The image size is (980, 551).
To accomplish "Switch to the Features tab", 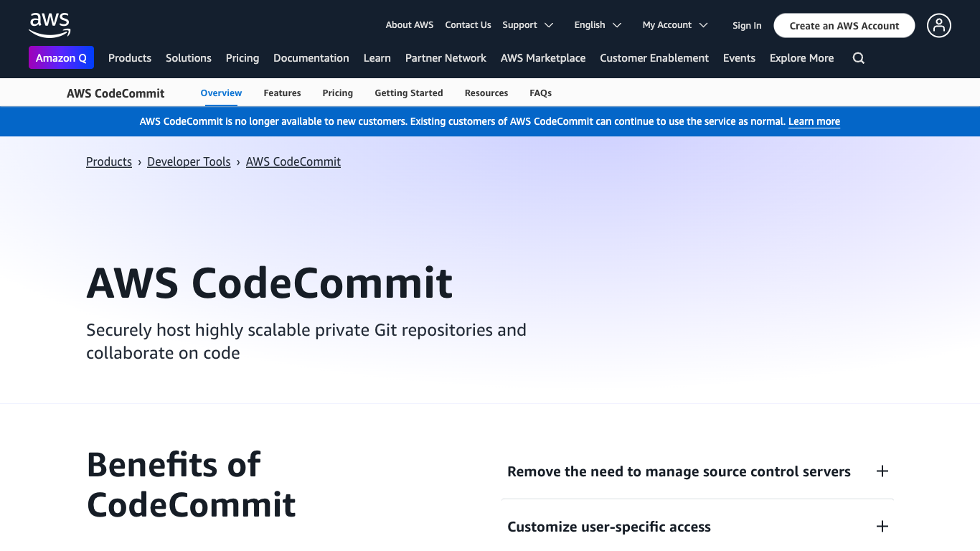I will click(x=282, y=93).
